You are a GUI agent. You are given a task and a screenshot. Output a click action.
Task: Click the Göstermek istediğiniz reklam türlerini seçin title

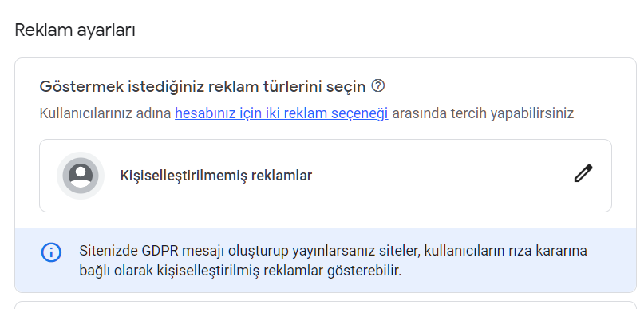click(x=203, y=87)
